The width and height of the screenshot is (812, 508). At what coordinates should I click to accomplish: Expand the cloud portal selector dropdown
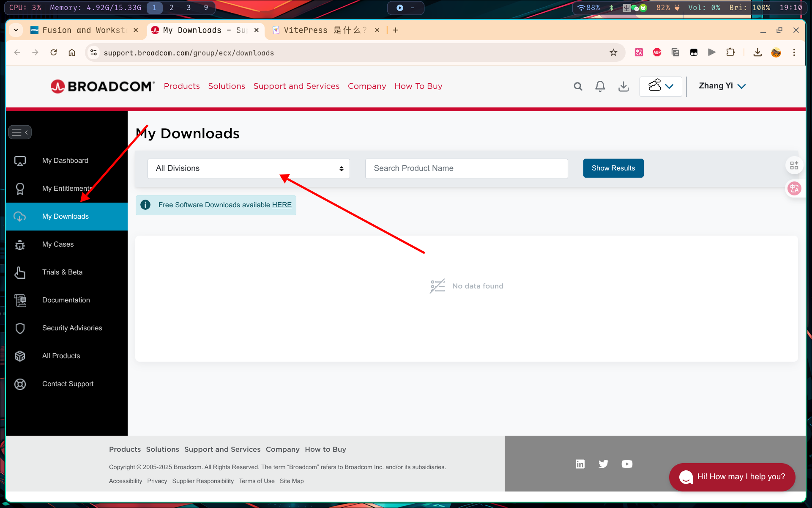tap(660, 86)
